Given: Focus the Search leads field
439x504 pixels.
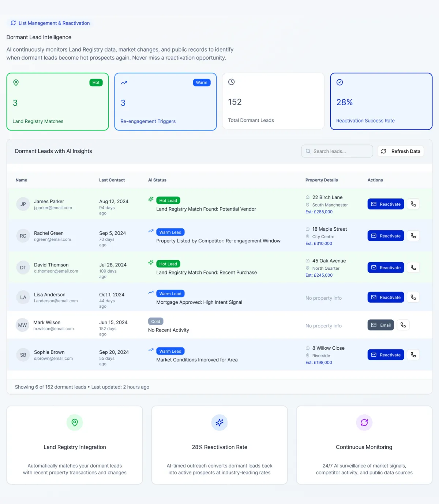Looking at the screenshot, I should click(337, 151).
